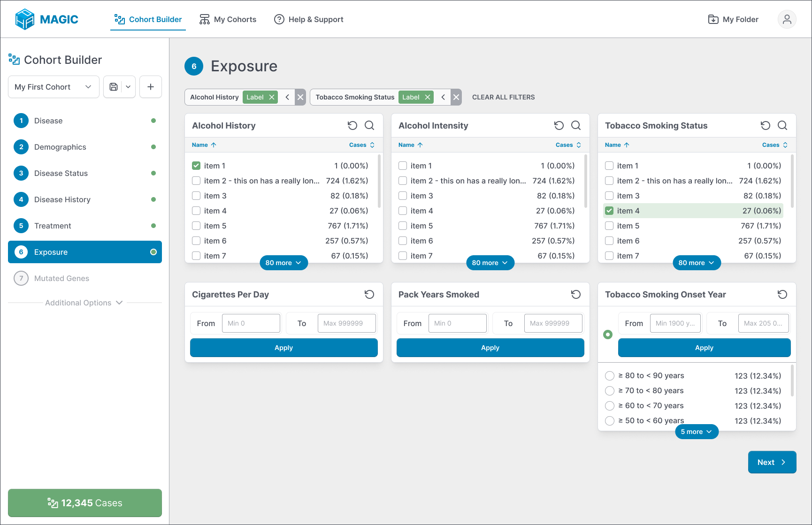Click the MAGIC logo icon
Image resolution: width=812 pixels, height=525 pixels.
(24, 19)
